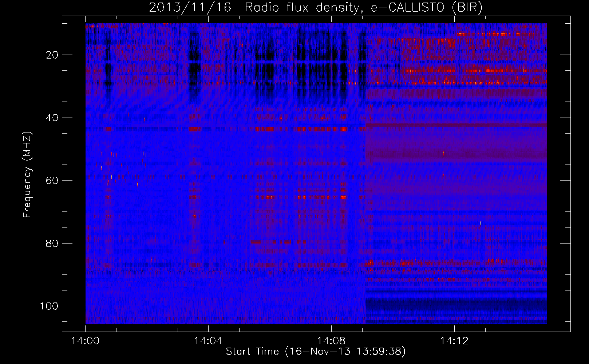Click the '14:08' time tick label
Viewport: 589px width, 364px height.
tap(331, 341)
